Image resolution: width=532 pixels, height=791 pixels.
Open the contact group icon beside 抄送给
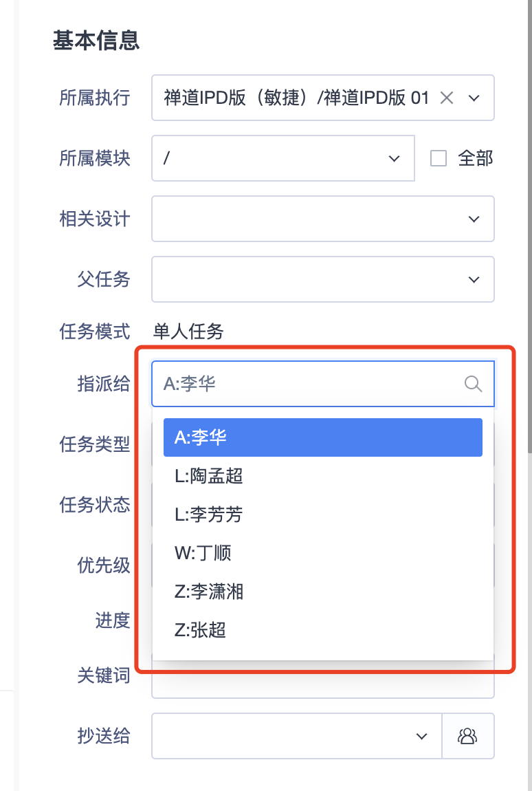(x=467, y=736)
